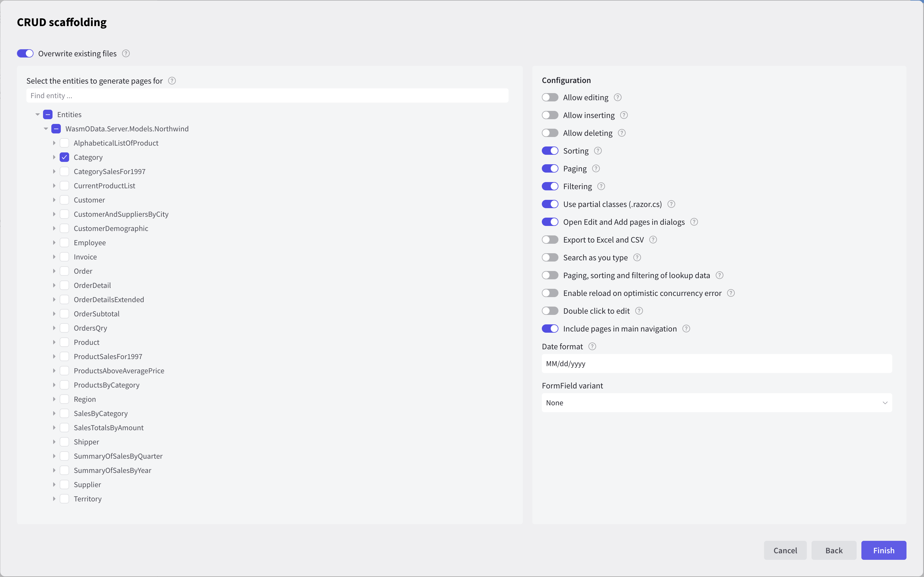
Task: Check the Employee entity checkbox
Action: pos(64,243)
